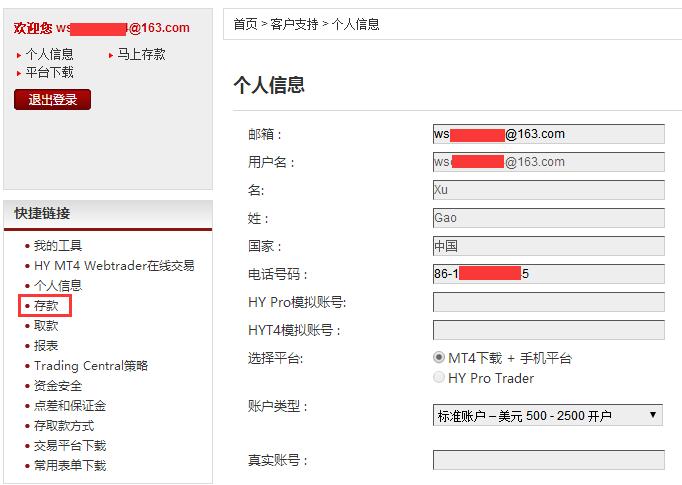This screenshot has width=682, height=485.
Task: Select HY Pro Trader radio option
Action: click(439, 378)
